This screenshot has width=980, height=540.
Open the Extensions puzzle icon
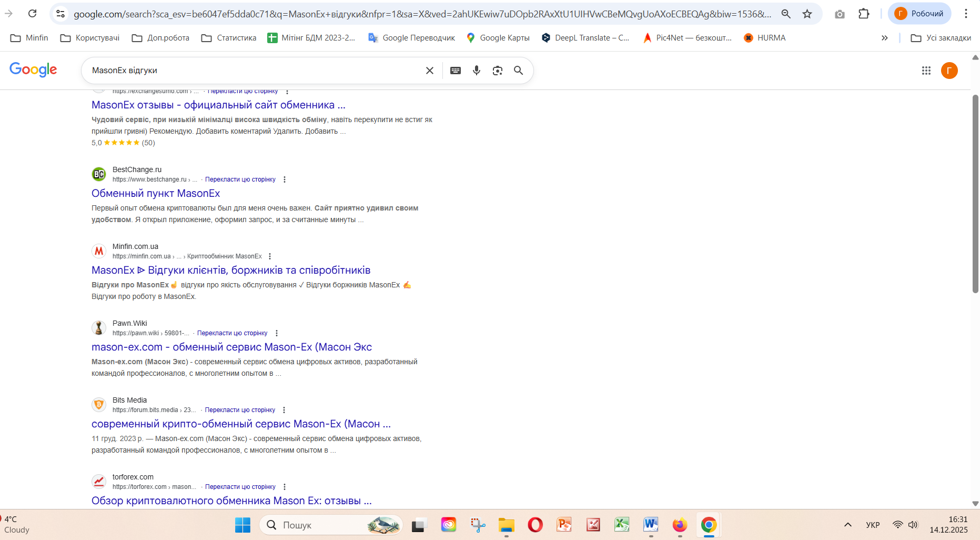click(x=864, y=14)
